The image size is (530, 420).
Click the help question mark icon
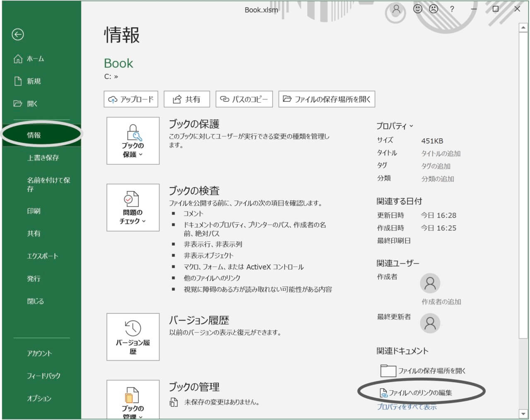click(452, 9)
